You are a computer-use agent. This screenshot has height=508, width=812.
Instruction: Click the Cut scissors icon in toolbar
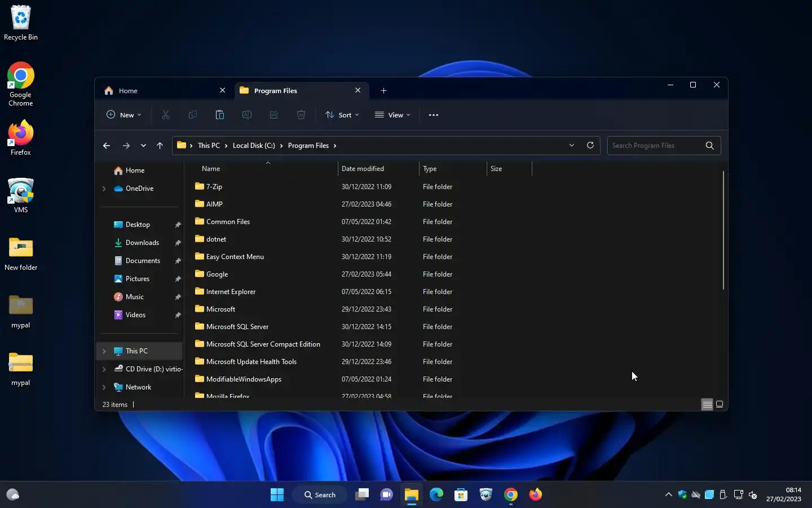166,115
